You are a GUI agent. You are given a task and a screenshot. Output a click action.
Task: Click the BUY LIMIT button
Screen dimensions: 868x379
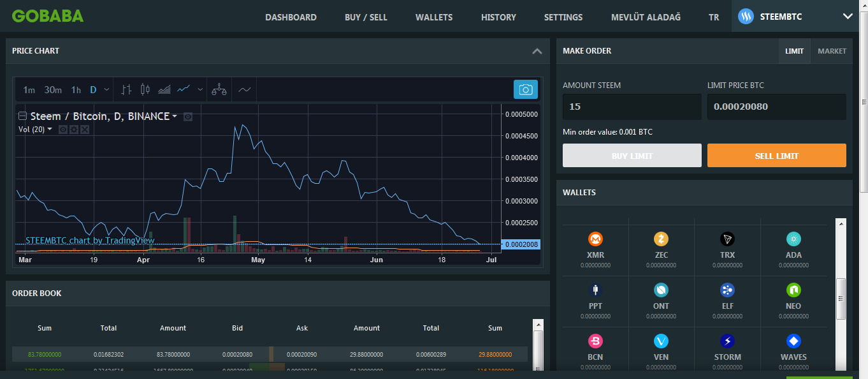pyautogui.click(x=632, y=156)
